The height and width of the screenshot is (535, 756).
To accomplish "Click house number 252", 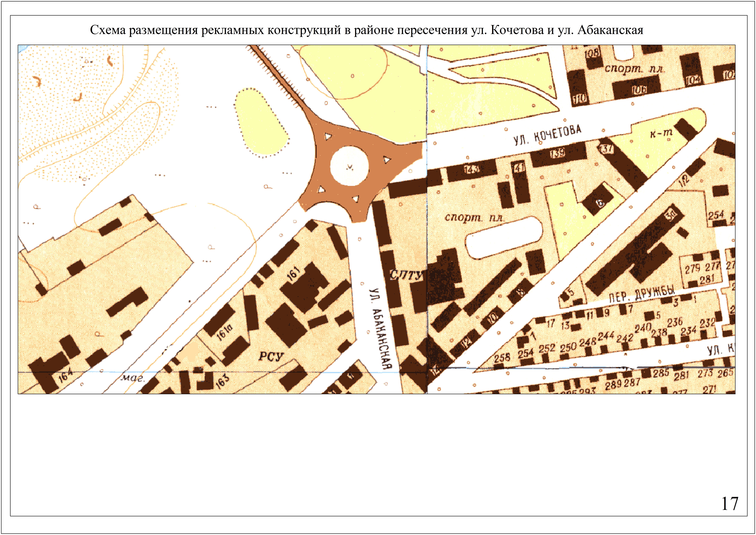I will point(547,348).
